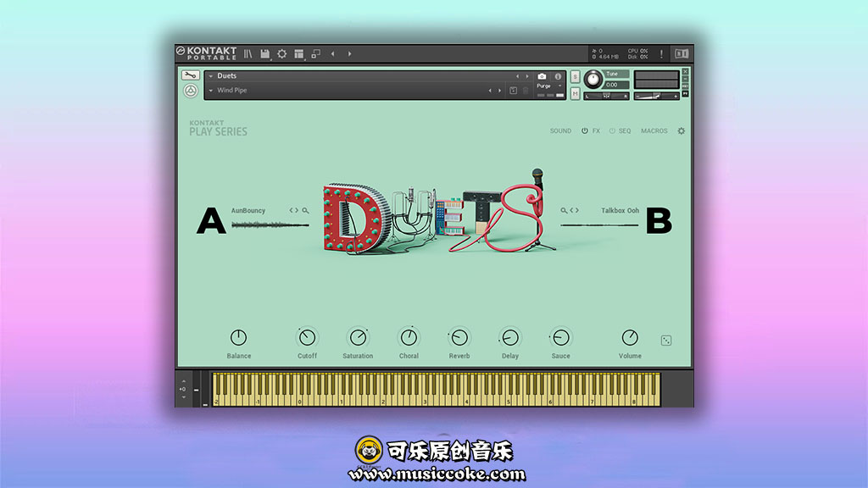This screenshot has height=488, width=868.
Task: Open the workspace layout icon
Action: pos(299,53)
